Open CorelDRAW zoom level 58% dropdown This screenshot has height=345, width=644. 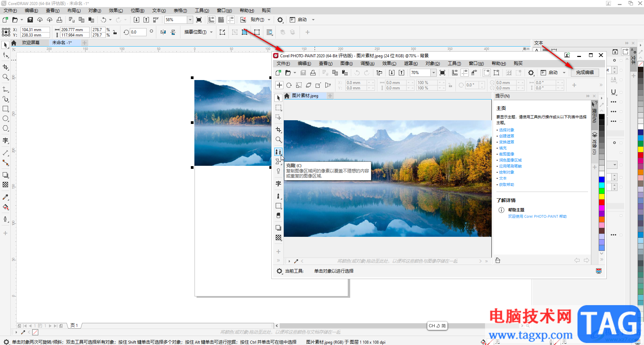[x=190, y=20]
